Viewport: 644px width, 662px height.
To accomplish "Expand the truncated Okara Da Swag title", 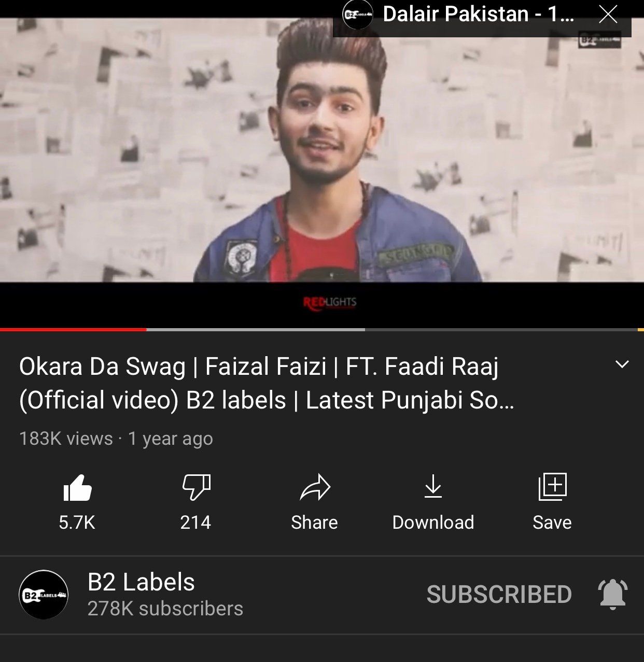I will [x=267, y=383].
